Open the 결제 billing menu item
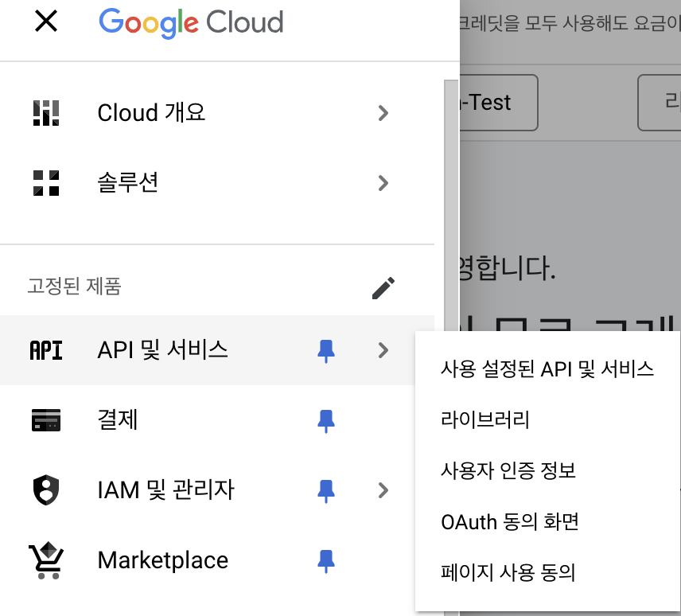Viewport: 681px width, 616px height. click(217, 420)
